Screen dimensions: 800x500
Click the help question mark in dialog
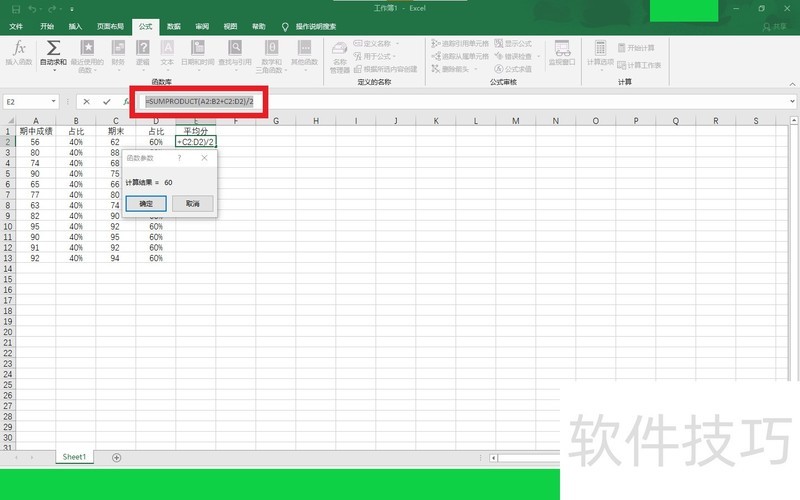click(179, 158)
